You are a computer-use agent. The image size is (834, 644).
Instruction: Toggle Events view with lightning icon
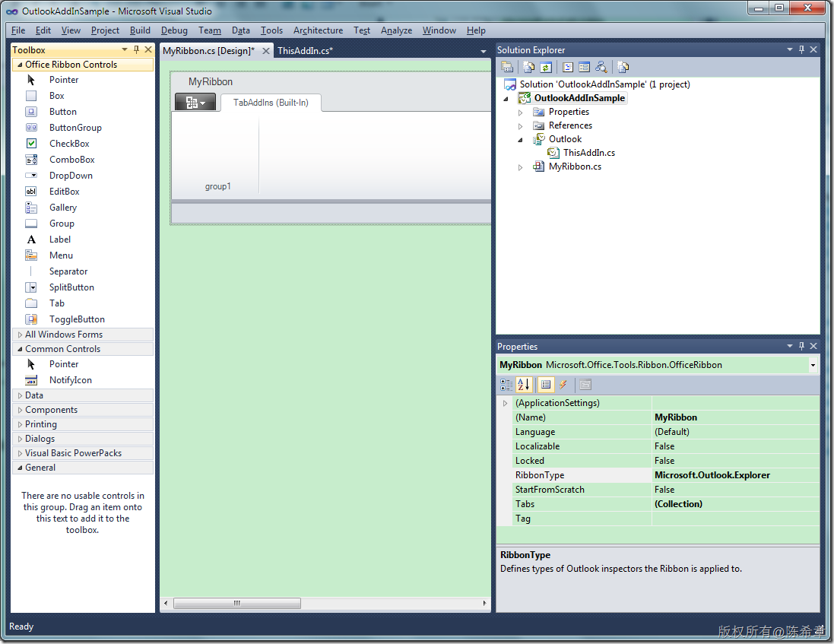coord(563,385)
